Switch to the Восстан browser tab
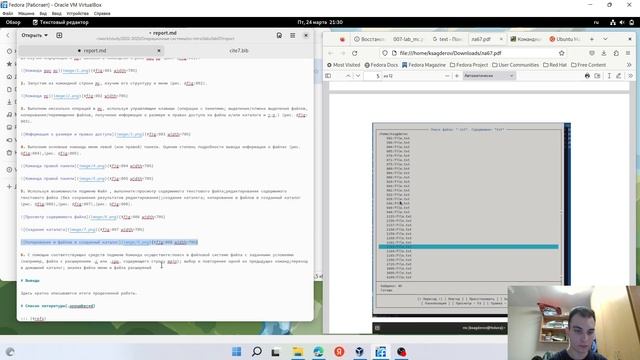Screen dimensions: 640x360 (369, 39)
